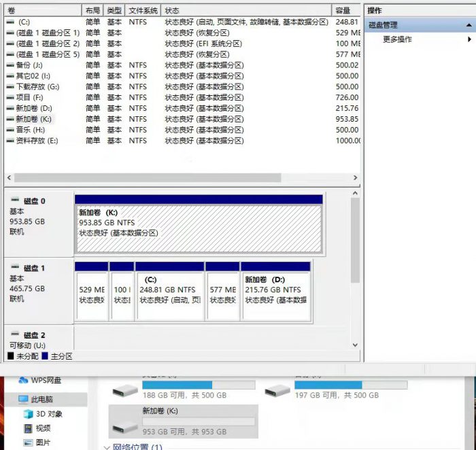
Task: Sort list by the 卷 column header
Action: pos(41,11)
